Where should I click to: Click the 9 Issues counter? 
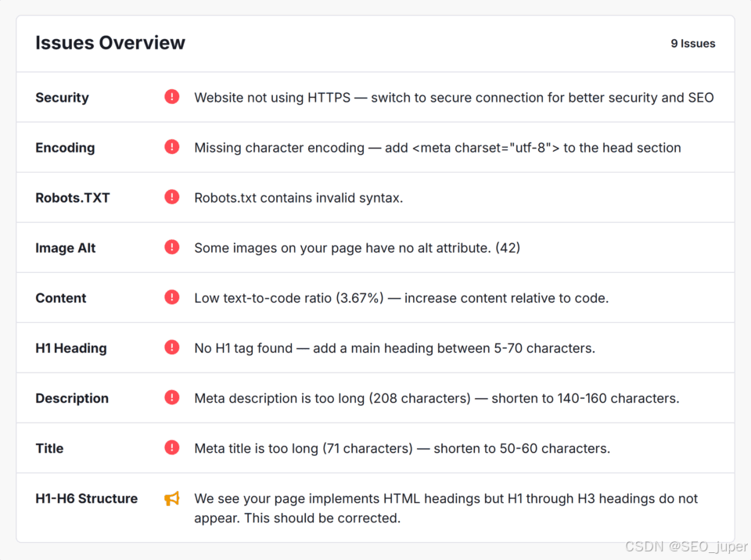point(692,44)
